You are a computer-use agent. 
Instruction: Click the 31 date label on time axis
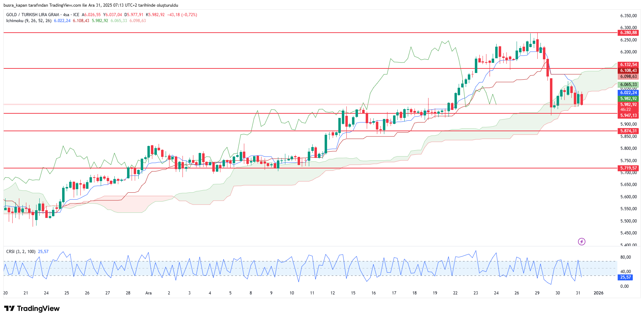pos(578,293)
